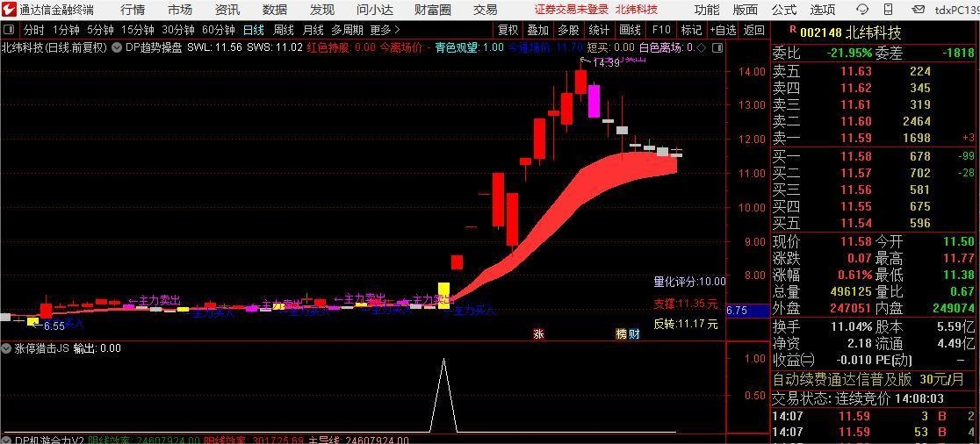Click the red 涨 info marker
Screen dimensions: 980x444
click(539, 334)
